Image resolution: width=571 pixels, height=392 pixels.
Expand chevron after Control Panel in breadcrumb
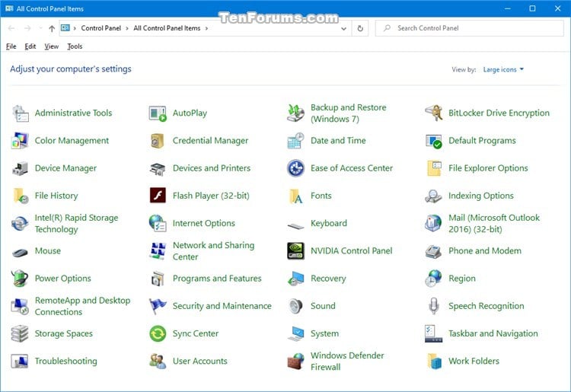coord(127,28)
